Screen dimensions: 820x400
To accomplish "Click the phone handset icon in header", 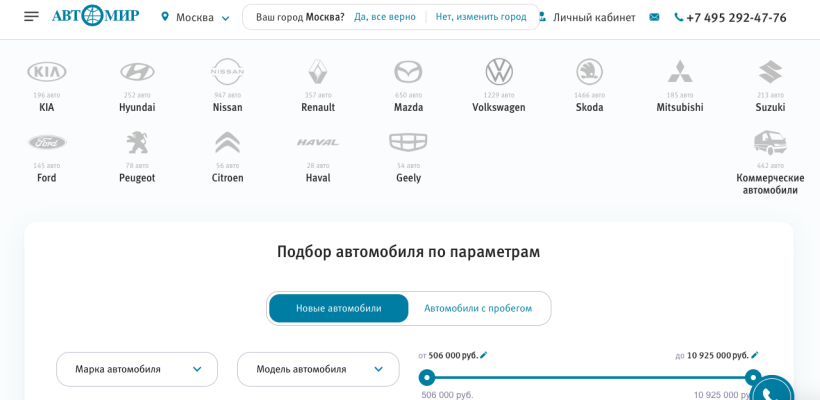I will tap(679, 17).
